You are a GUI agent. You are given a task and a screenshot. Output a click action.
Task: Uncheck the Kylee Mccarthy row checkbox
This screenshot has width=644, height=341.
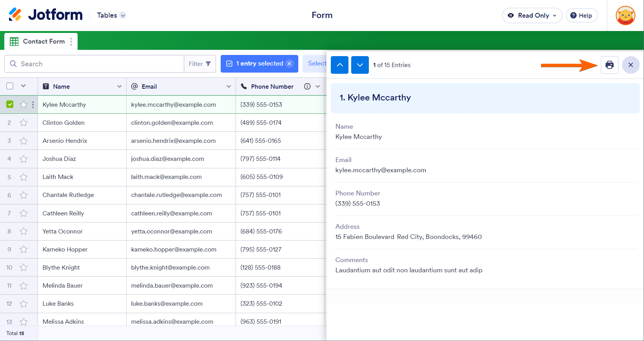pos(10,104)
